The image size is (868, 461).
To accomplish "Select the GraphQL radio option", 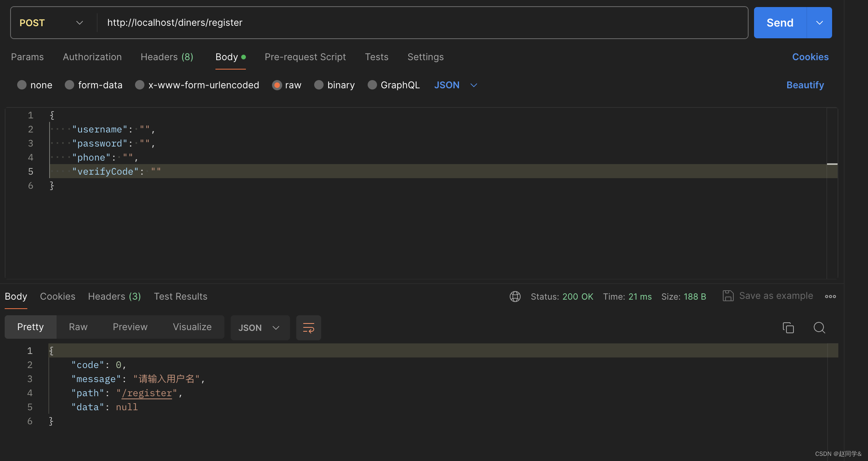I will pyautogui.click(x=372, y=85).
